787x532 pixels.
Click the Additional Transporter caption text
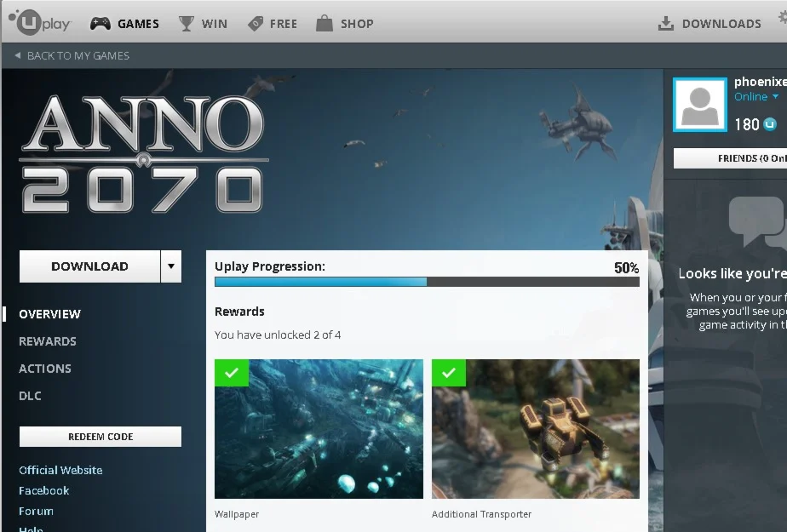point(481,514)
